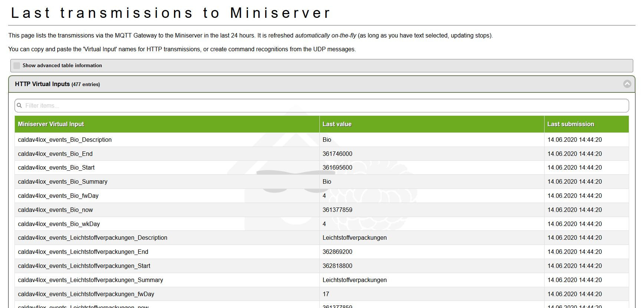The width and height of the screenshot is (644, 308).
Task: Focus the Filter items search field
Action: [x=322, y=105]
